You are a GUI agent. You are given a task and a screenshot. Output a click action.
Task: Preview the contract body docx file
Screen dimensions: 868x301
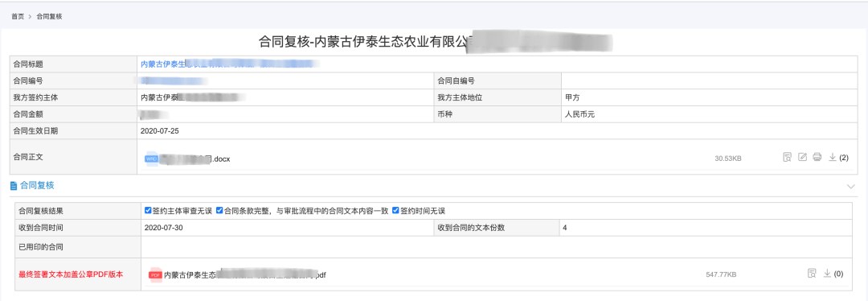pos(787,158)
